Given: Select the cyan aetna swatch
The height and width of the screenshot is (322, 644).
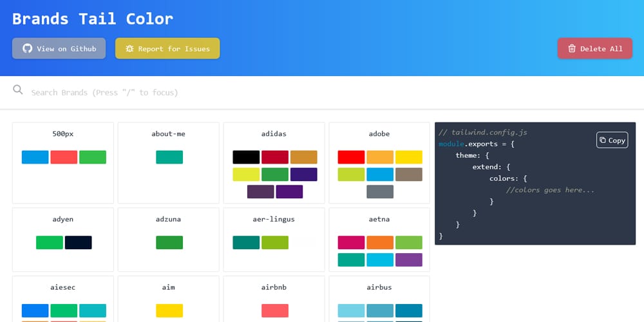Looking at the screenshot, I should [x=380, y=260].
